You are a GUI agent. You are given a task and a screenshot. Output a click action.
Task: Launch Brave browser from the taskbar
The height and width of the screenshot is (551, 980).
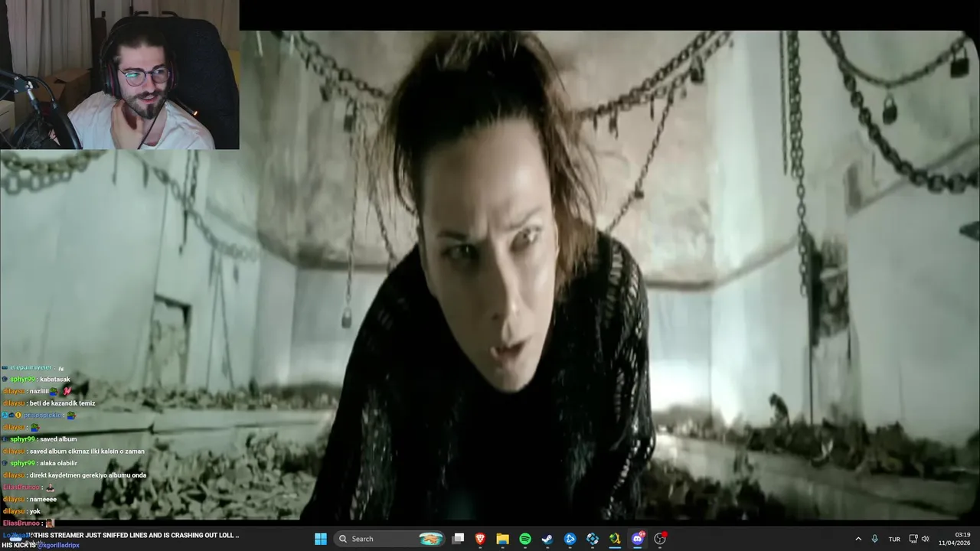click(x=480, y=539)
